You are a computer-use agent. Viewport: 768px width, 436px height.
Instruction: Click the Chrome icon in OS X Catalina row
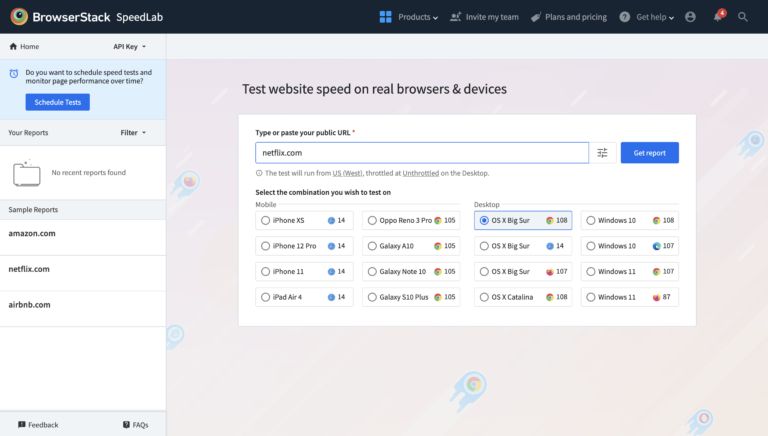[x=550, y=297]
